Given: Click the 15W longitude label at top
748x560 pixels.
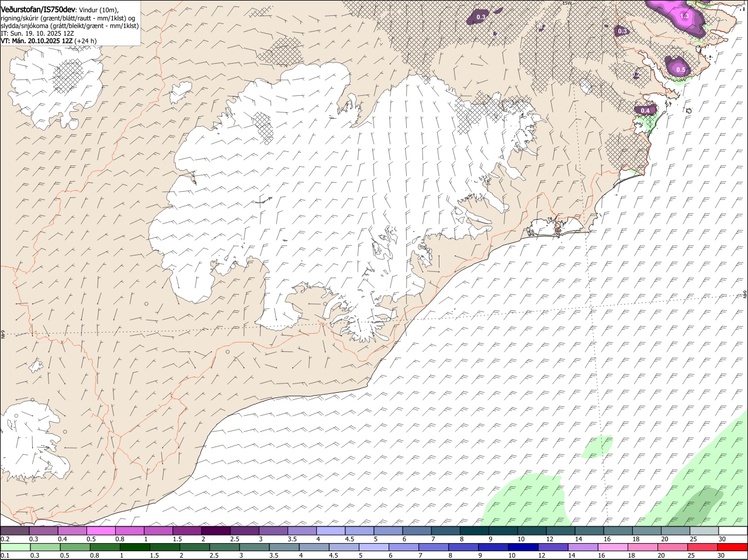Looking at the screenshot, I should pos(566,3).
